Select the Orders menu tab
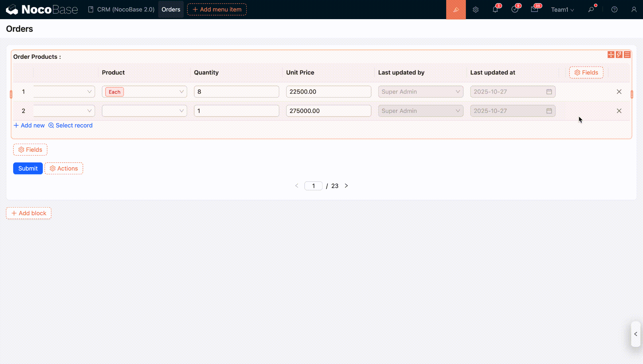The width and height of the screenshot is (643, 364). click(171, 9)
